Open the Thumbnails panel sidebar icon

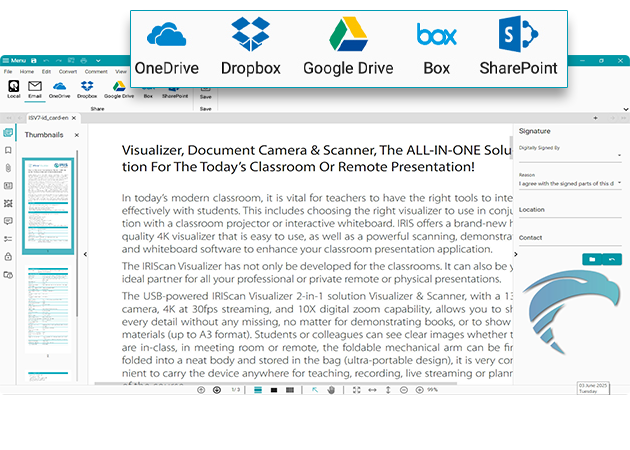pyautogui.click(x=8, y=133)
